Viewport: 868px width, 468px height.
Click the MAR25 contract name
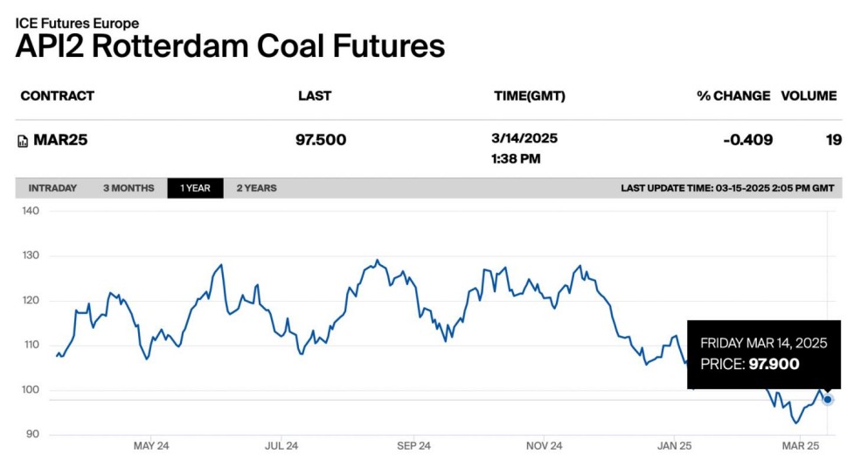coord(60,140)
